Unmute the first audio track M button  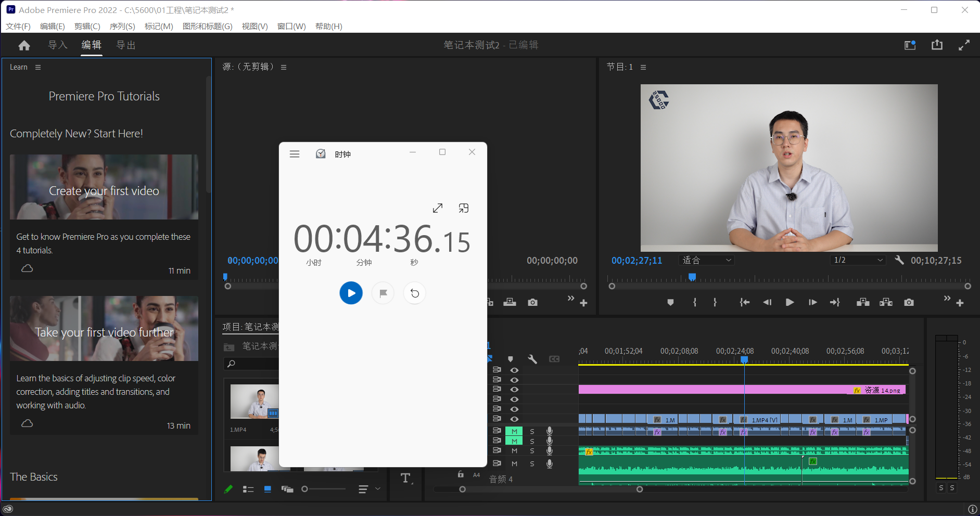(x=514, y=431)
